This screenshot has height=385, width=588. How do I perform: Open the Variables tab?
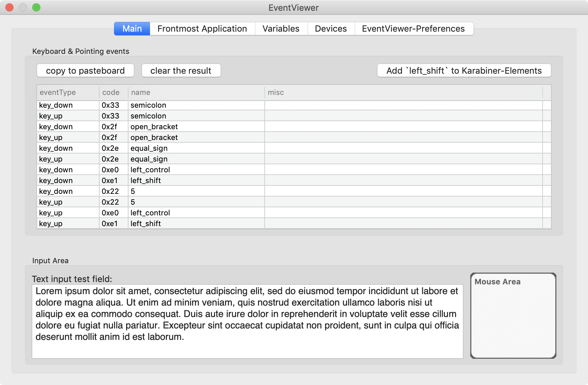[281, 29]
